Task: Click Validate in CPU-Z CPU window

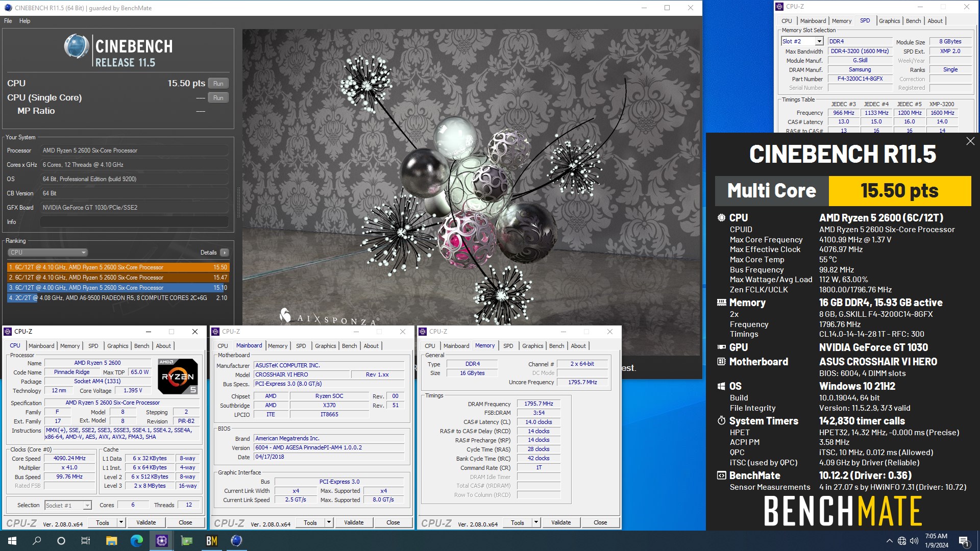Action: [x=146, y=522]
